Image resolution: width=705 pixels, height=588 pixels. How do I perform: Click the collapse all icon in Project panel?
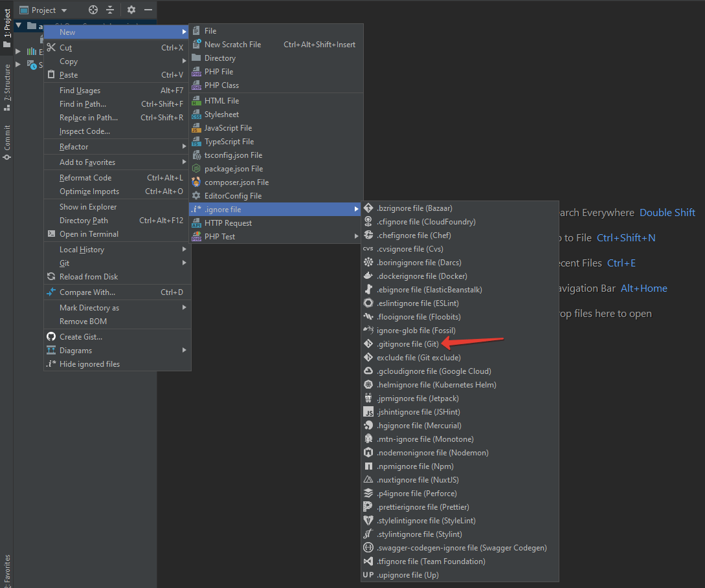110,10
